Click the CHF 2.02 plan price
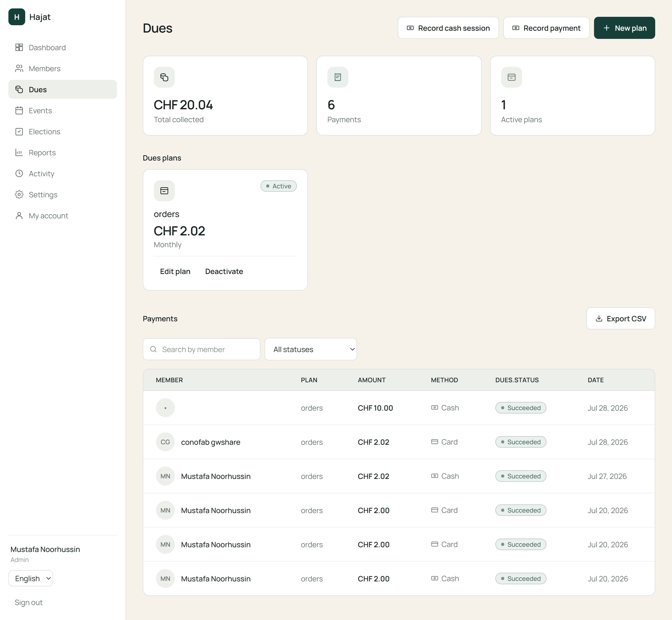 coord(179,231)
